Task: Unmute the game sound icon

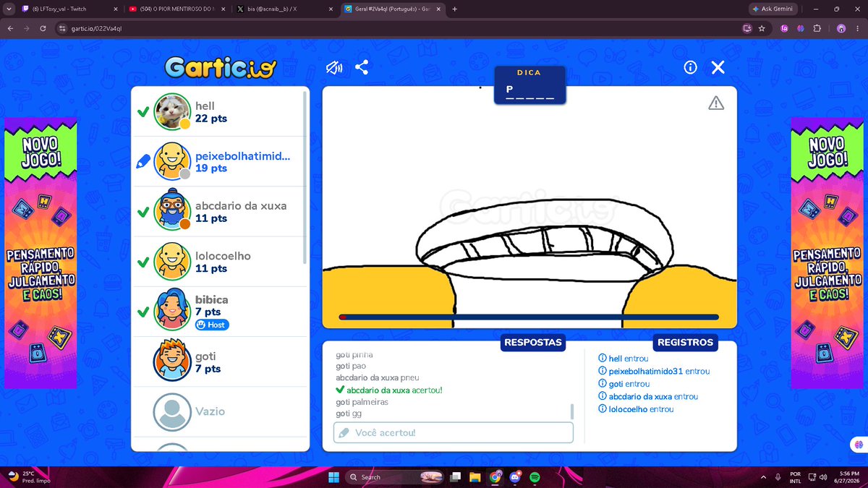Action: point(333,68)
